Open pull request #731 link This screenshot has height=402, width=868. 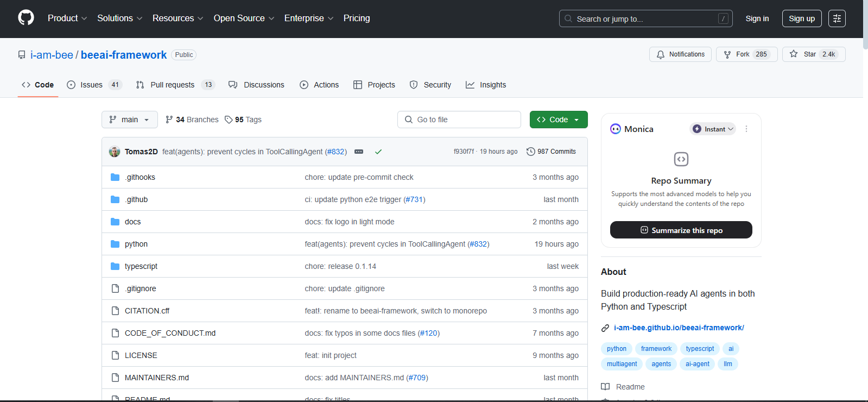415,199
